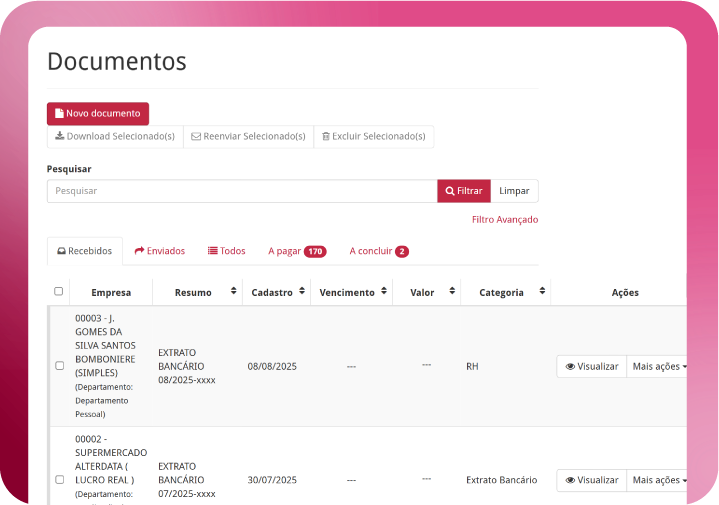
Task: Expand Mais ações for first document
Action: (x=659, y=366)
